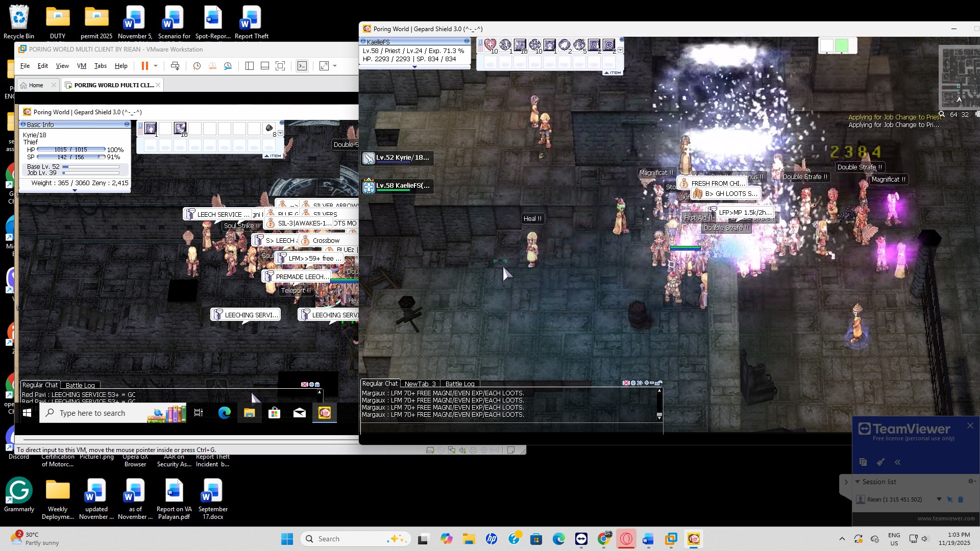
Task: Open the VM menu in VMware
Action: [x=82, y=66]
